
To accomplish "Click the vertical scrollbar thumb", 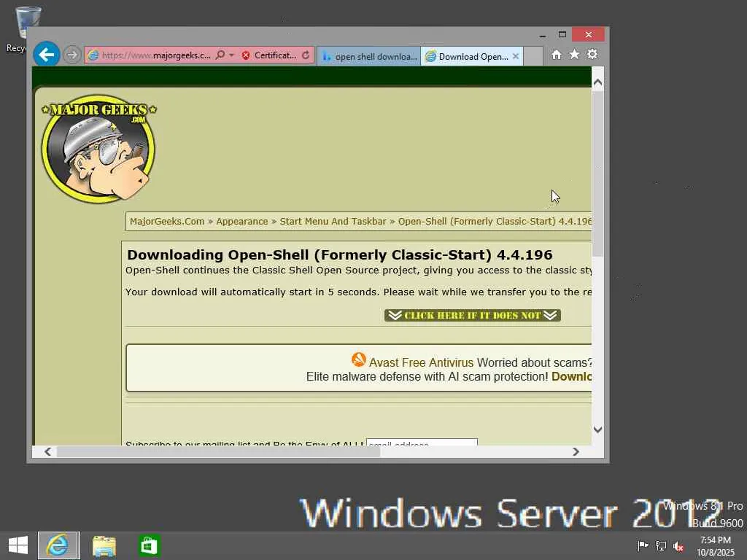I will pos(598,174).
